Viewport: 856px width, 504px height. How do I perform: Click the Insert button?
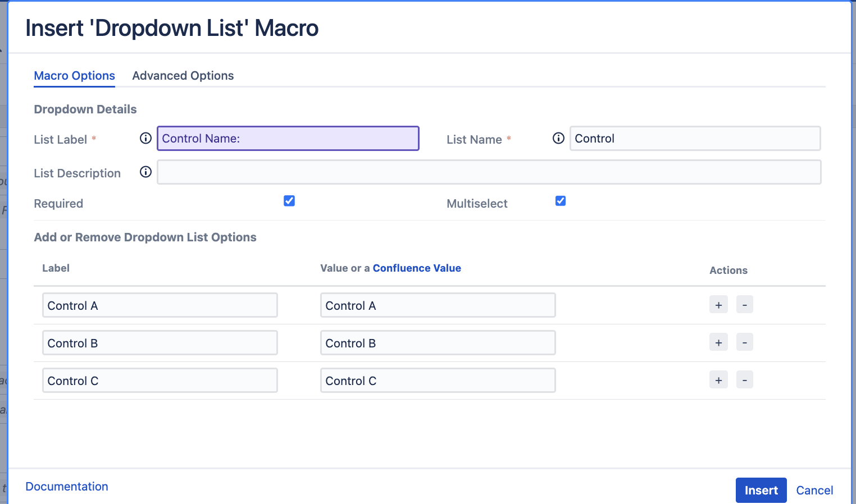761,491
